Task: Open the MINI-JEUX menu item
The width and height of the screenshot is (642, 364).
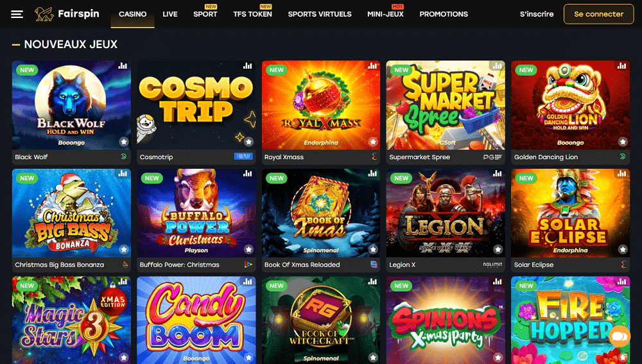Action: tap(385, 14)
